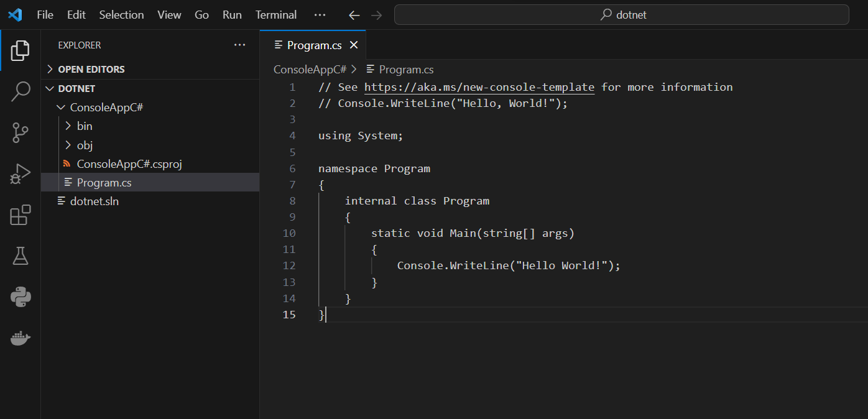
Task: Click 'internal class Program' code line
Action: pos(417,201)
